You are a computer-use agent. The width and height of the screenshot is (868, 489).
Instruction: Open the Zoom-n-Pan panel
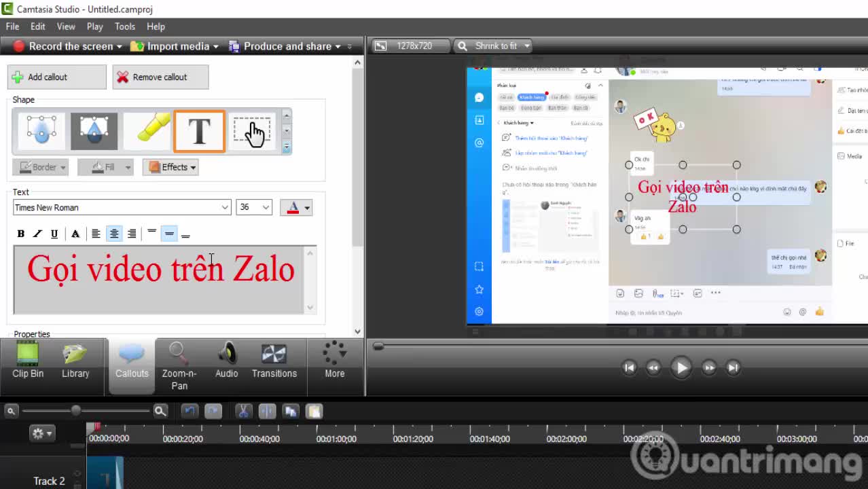pos(179,367)
